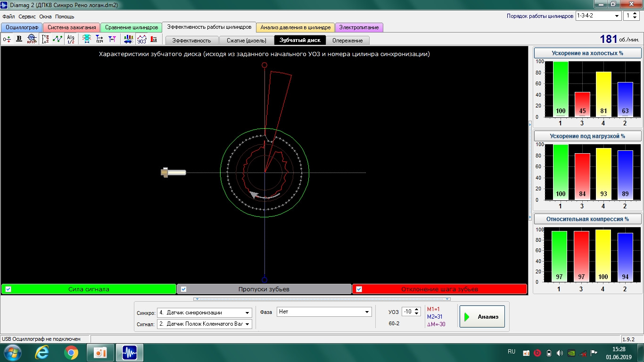Click the yellow cylinder 4 compression bar (100)
644x362 pixels.
[603, 255]
